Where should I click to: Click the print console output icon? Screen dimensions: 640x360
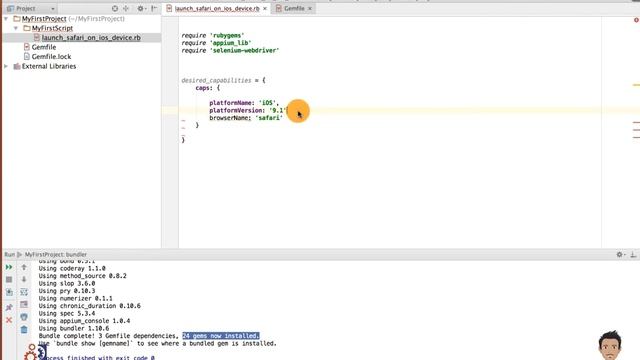pyautogui.click(x=24, y=317)
